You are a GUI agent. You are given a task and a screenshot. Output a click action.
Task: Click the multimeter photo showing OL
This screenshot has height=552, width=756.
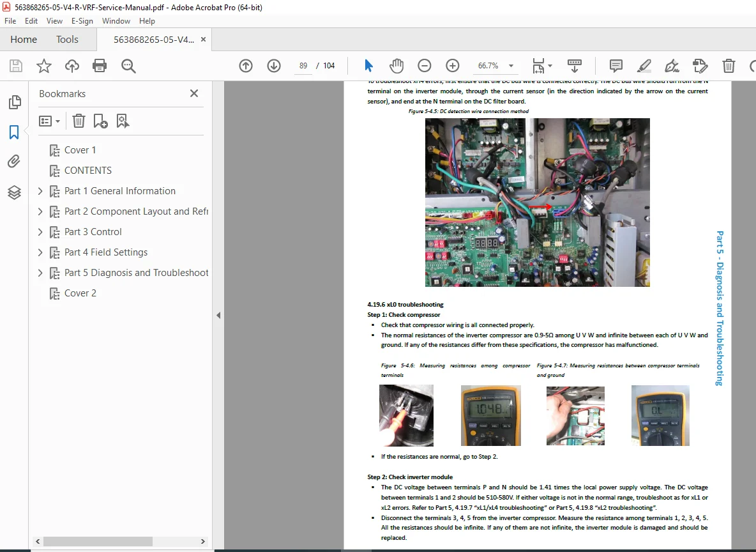click(660, 415)
